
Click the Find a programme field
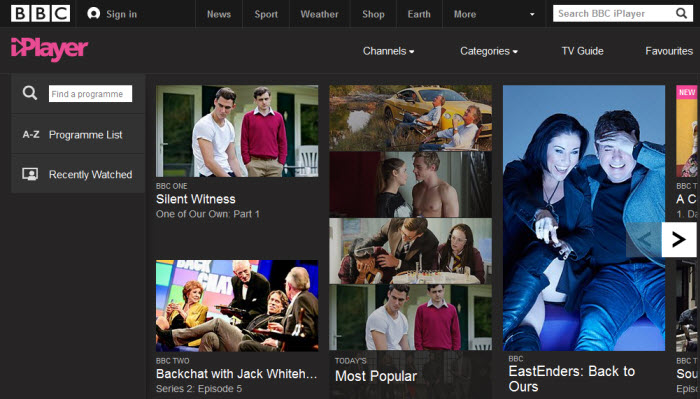point(90,94)
